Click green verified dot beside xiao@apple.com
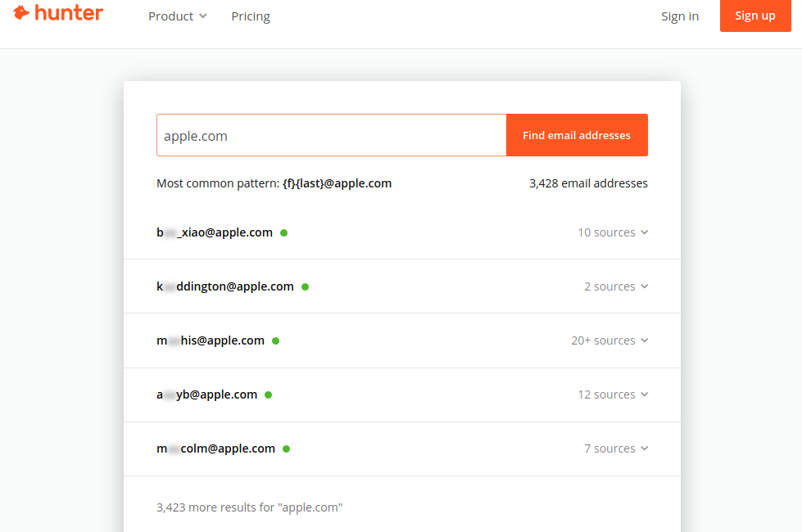This screenshot has height=532, width=802. 284,233
